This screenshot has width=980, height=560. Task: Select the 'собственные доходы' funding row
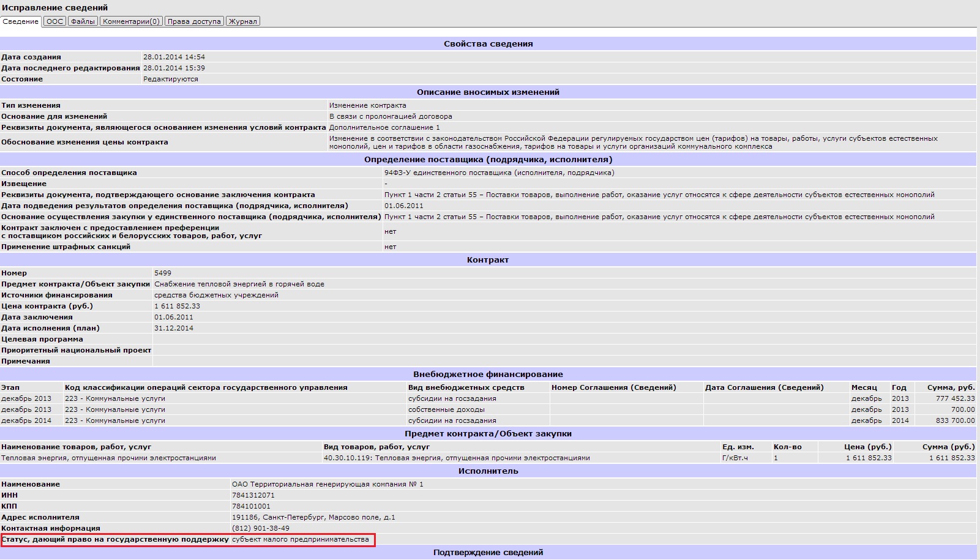point(446,410)
